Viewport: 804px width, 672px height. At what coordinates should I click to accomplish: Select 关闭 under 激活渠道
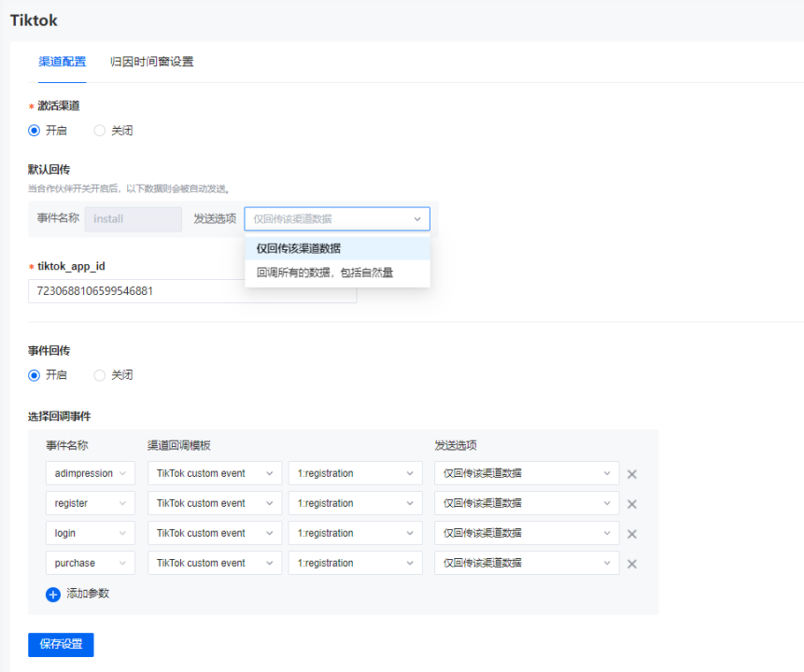[x=100, y=130]
